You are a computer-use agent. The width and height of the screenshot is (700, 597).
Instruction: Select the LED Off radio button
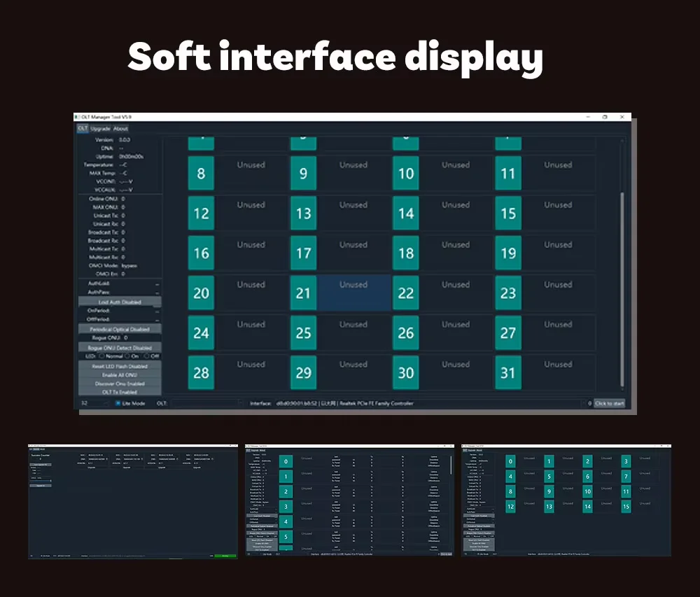point(147,356)
